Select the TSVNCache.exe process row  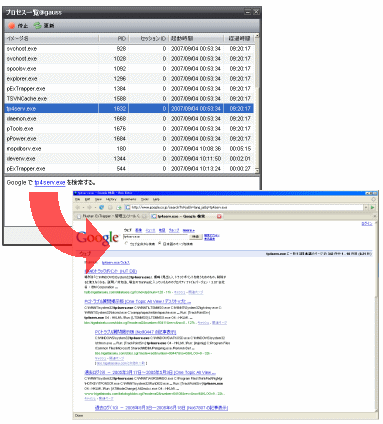129,99
